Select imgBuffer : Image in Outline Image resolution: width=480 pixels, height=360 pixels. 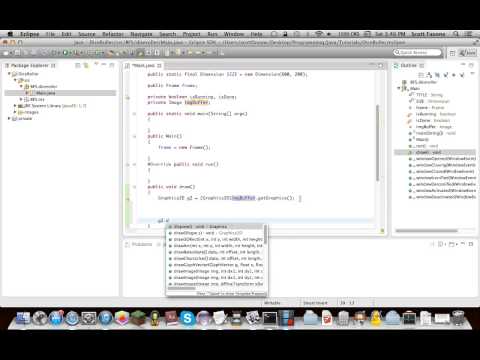coord(433,127)
